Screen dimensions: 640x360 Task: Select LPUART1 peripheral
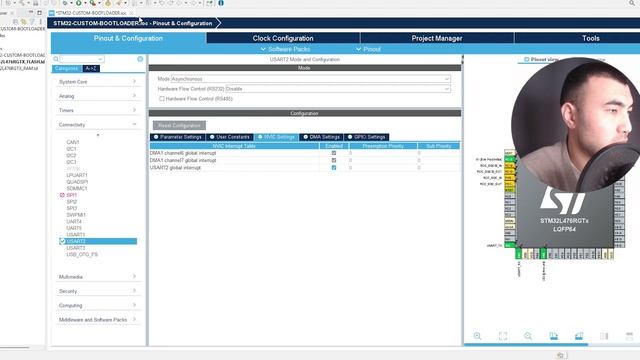[x=77, y=175]
